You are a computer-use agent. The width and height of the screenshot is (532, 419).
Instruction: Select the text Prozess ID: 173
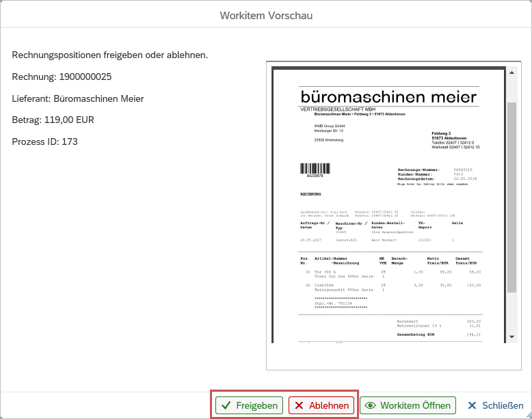44,141
